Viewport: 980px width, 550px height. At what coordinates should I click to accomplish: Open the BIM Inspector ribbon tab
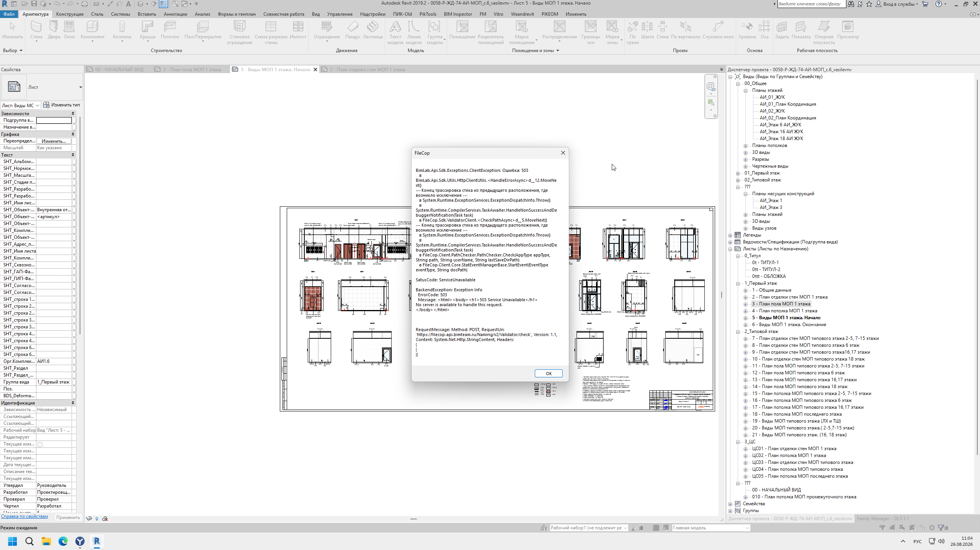pyautogui.click(x=458, y=14)
